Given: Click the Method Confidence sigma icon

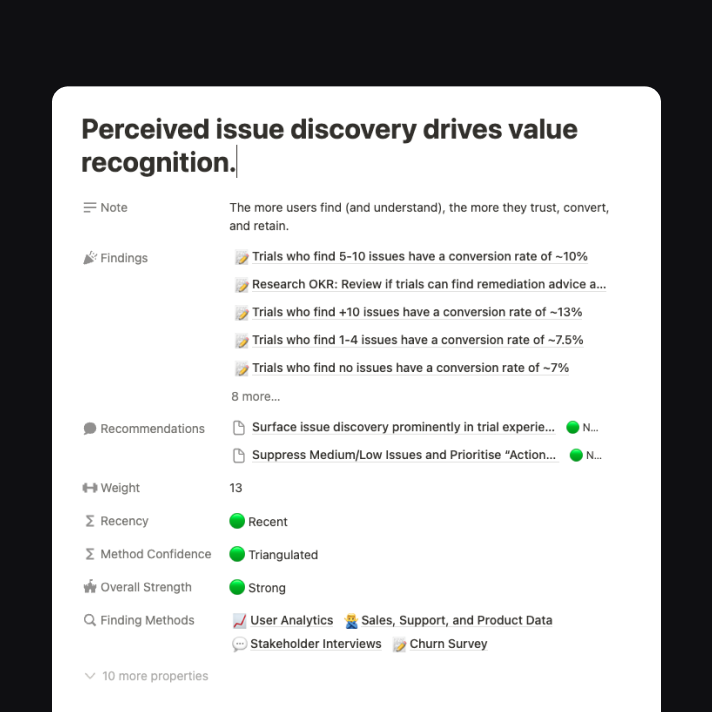Looking at the screenshot, I should click(x=90, y=554).
